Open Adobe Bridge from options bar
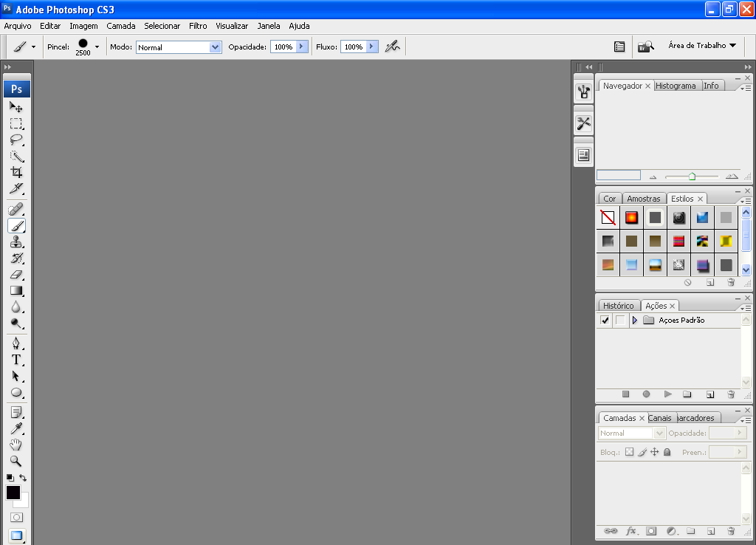Screen dimensions: 756x545 point(645,47)
